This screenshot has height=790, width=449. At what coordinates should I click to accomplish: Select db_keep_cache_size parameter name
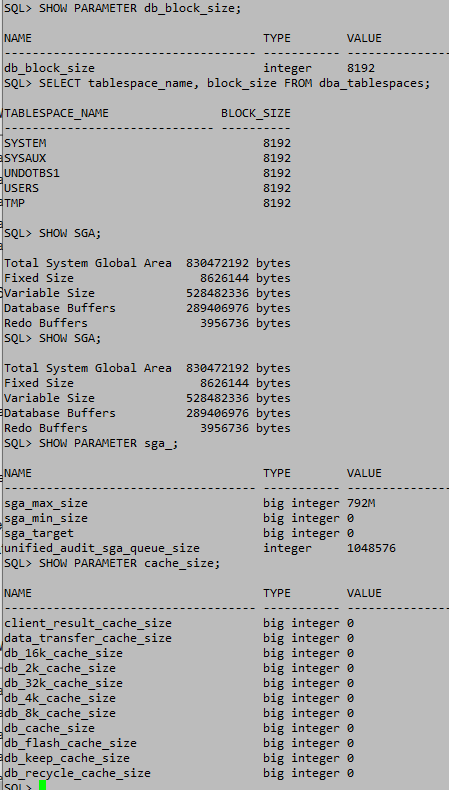pos(67,758)
